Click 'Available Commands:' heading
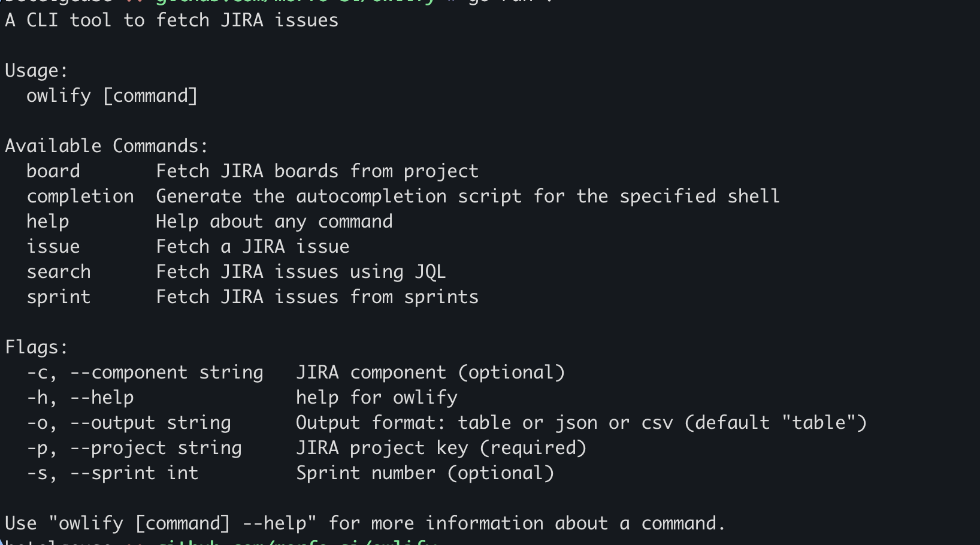Screen dimensions: 980x545 coord(107,146)
